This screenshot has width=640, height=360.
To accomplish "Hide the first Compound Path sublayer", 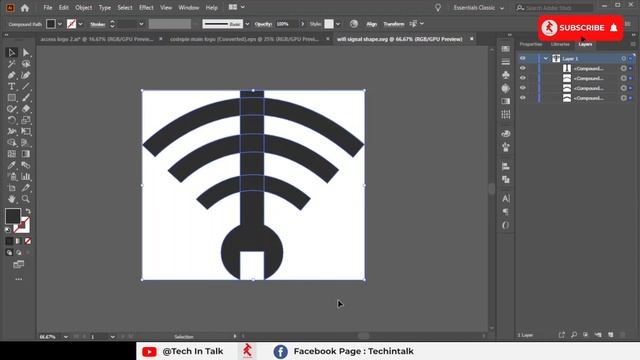I will 522,68.
